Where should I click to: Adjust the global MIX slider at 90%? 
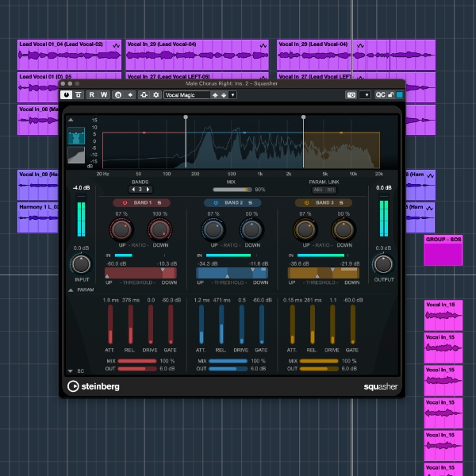(232, 190)
